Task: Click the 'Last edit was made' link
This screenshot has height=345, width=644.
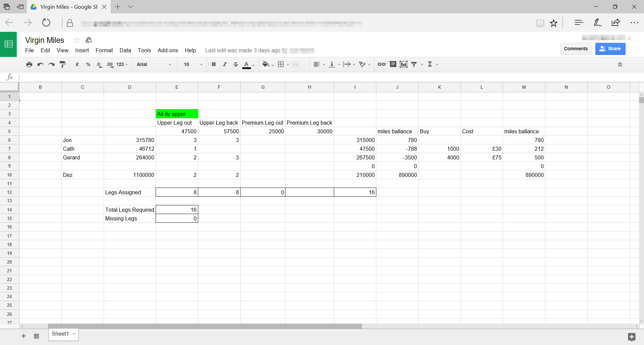Action: (x=243, y=50)
